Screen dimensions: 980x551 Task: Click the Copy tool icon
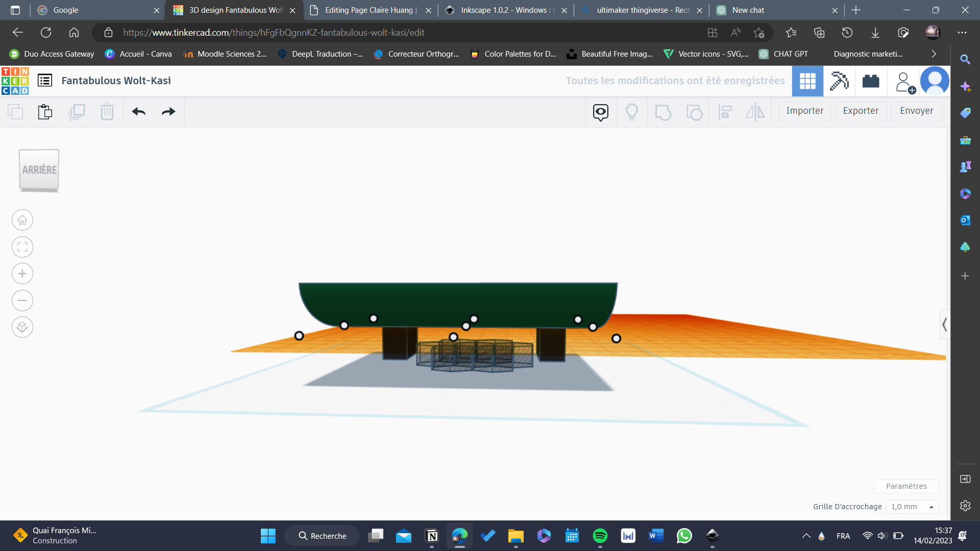tap(15, 112)
